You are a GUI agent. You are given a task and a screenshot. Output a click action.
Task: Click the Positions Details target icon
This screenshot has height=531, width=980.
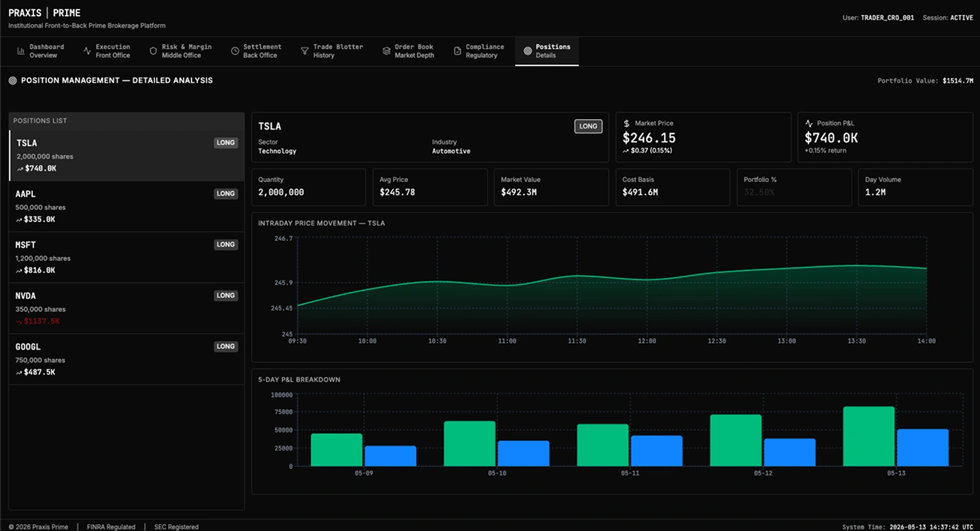(527, 51)
